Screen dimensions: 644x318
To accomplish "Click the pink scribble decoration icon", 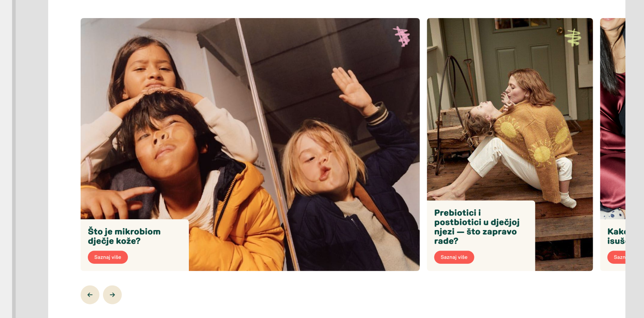I will (402, 36).
